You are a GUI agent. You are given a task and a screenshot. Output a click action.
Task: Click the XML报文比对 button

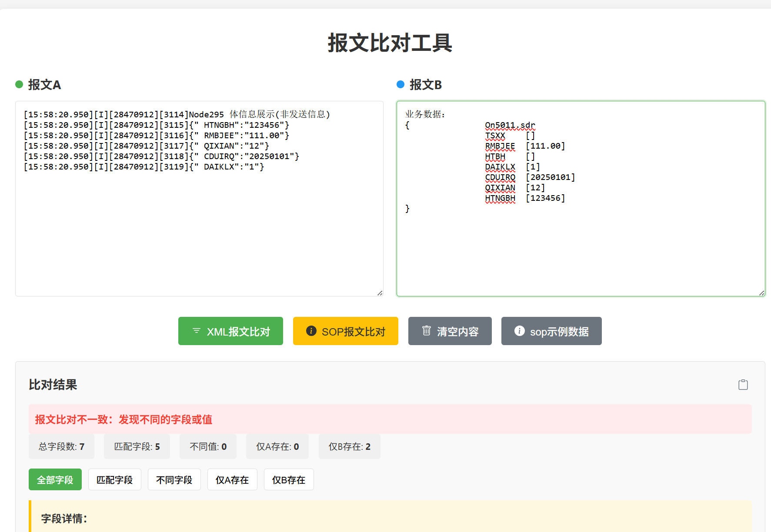click(230, 331)
